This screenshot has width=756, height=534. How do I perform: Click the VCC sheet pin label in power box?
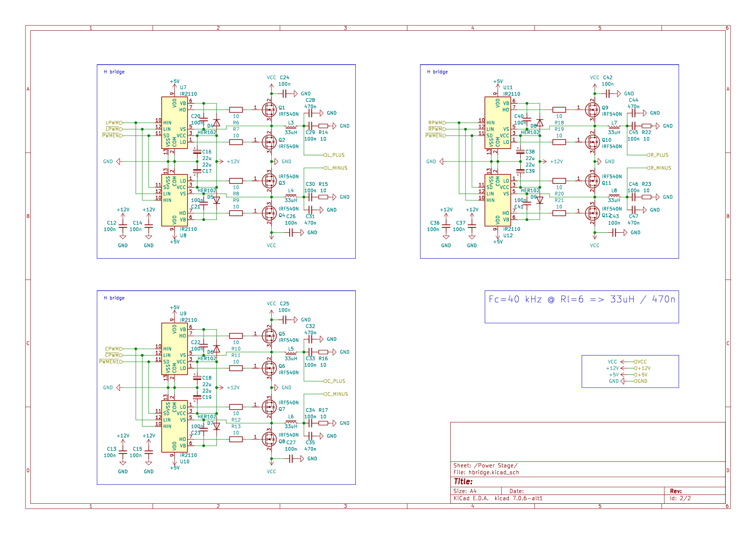tap(640, 362)
